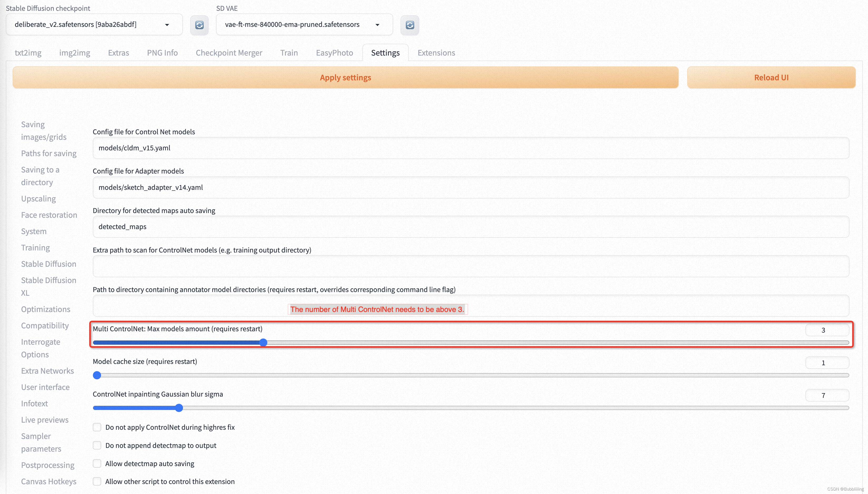Toggle Do not append detectmap to output
Viewport: 868px width, 494px height.
pos(97,445)
